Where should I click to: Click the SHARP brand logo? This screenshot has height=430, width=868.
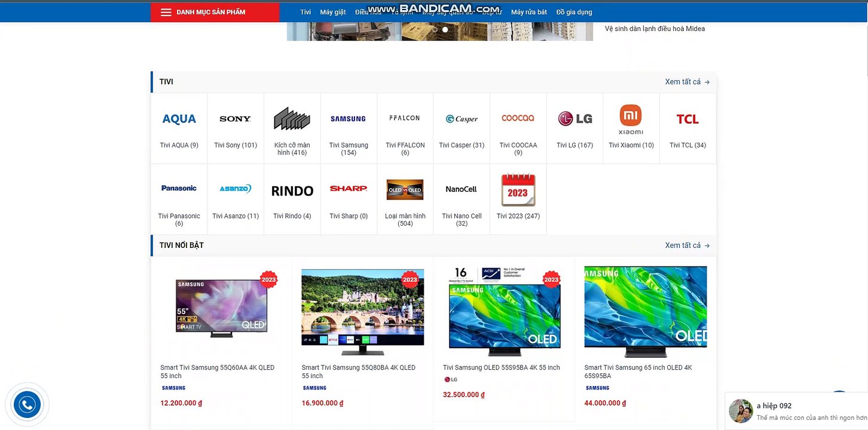(349, 189)
